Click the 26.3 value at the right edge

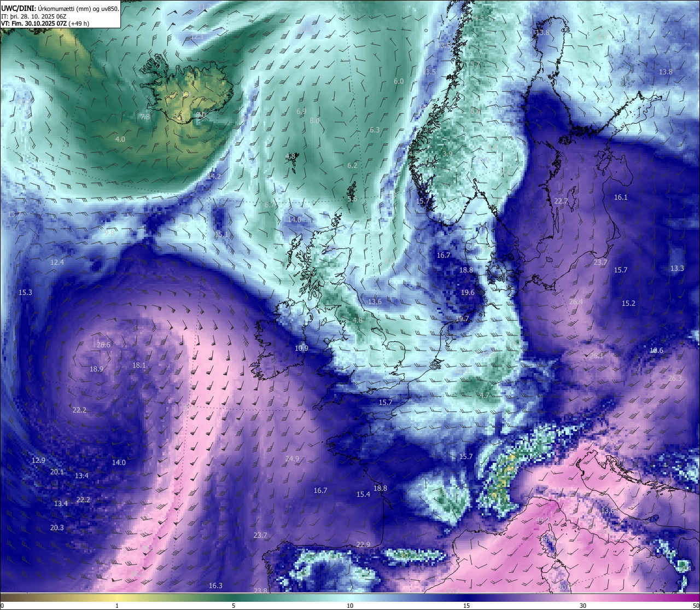point(675,379)
